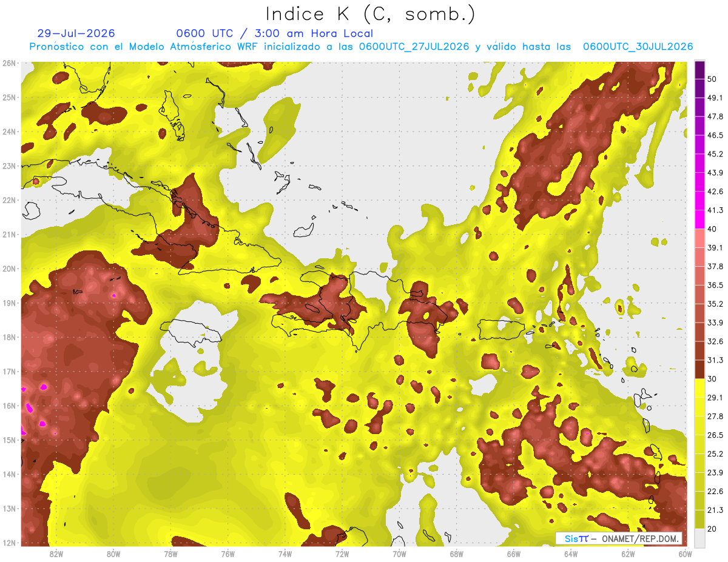
Task: Click the latitude axis label "26N"
Action: (9, 63)
